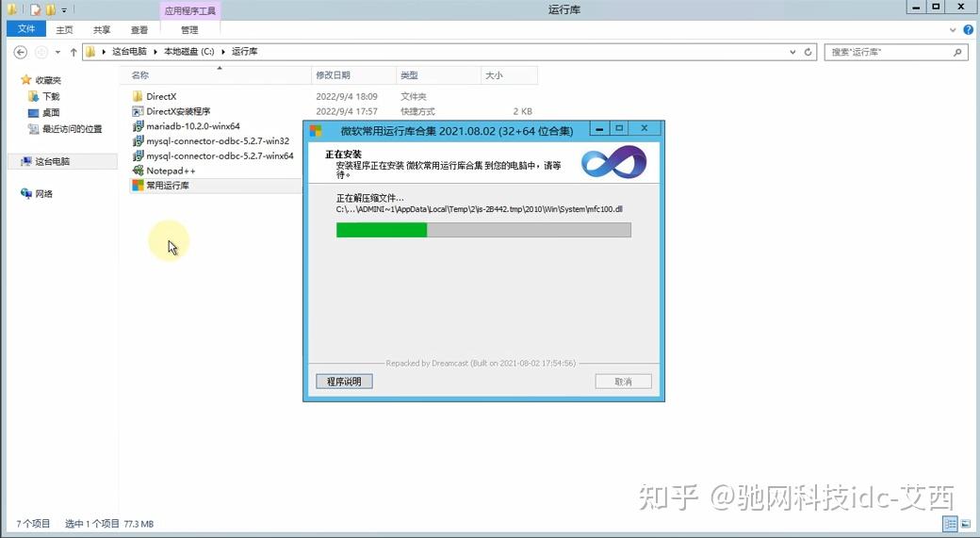Open Explorer help question icon

[970, 29]
